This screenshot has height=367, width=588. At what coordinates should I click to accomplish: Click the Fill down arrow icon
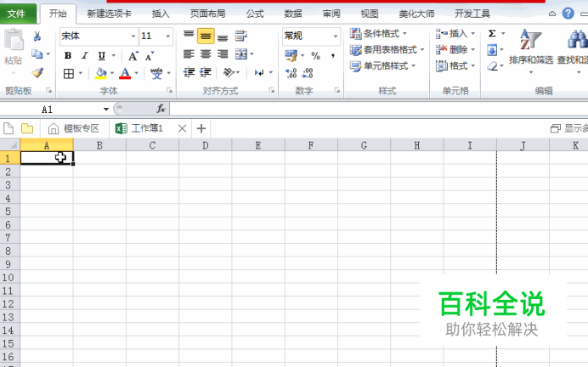tap(492, 50)
